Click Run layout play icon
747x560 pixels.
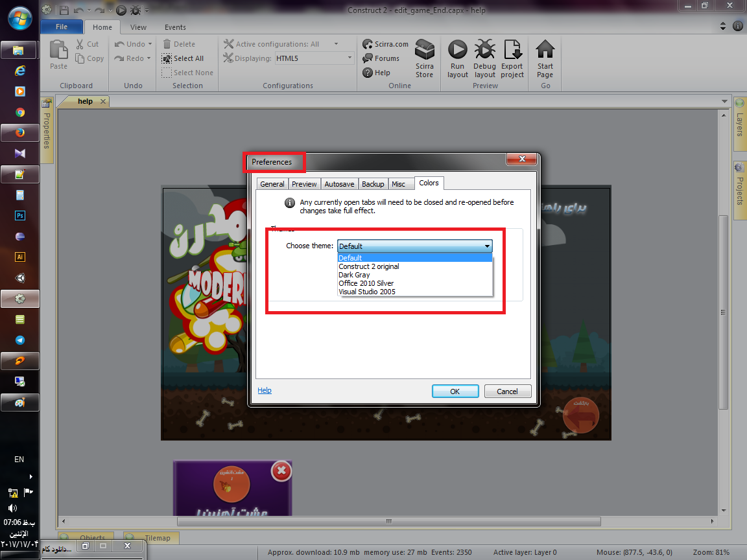coord(457,49)
